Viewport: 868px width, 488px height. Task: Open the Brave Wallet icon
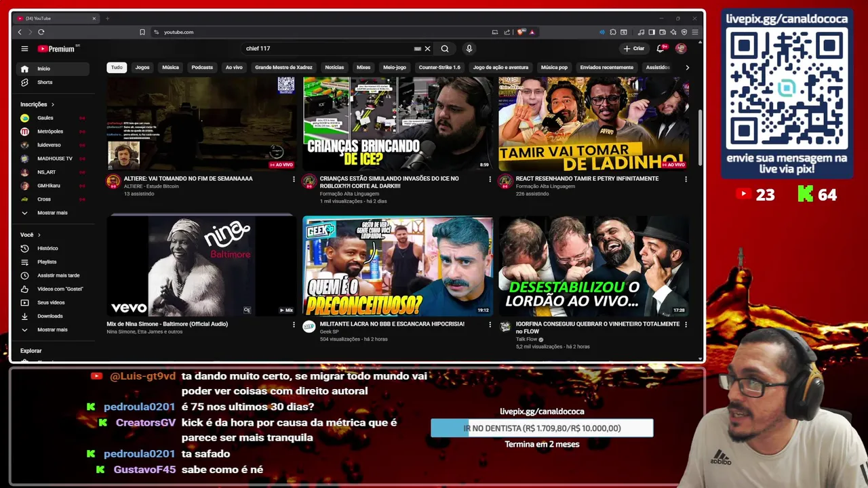[x=663, y=32]
